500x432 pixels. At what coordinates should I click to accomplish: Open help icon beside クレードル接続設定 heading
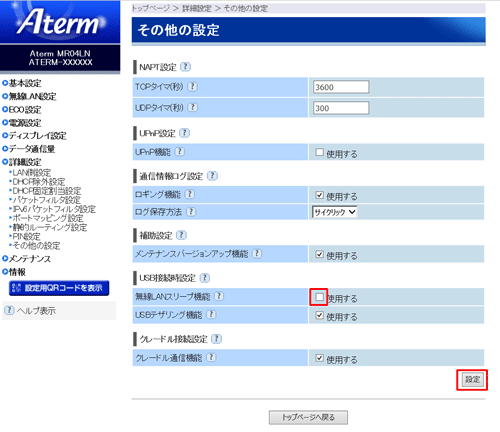tap(217, 339)
